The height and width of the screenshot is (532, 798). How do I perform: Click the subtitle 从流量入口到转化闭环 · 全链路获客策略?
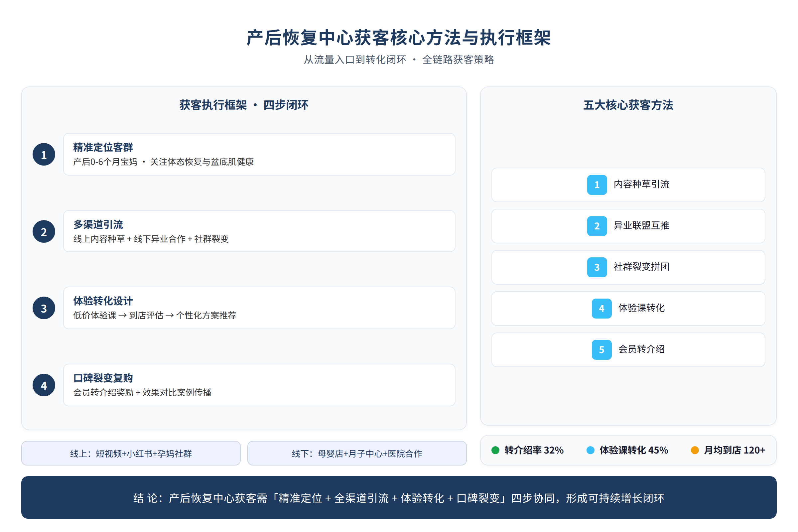[399, 60]
